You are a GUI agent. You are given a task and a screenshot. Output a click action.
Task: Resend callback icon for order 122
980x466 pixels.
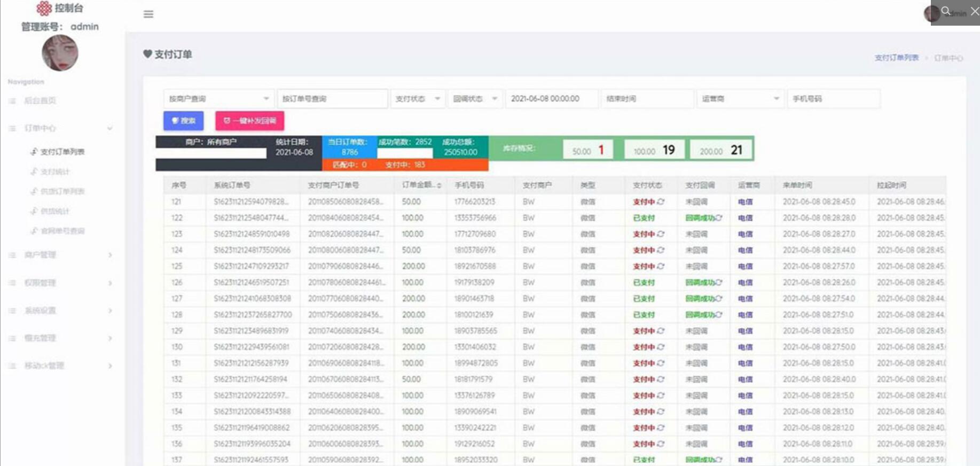click(719, 218)
